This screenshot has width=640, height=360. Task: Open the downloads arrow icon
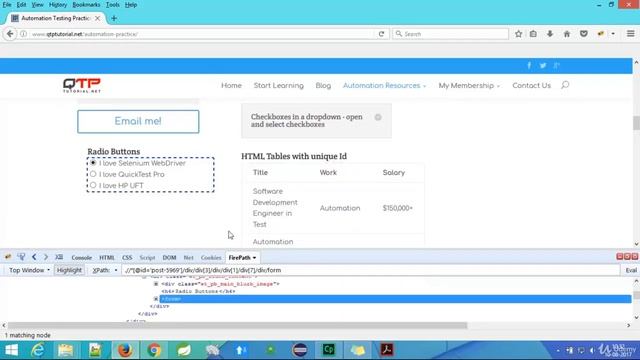coord(550,34)
